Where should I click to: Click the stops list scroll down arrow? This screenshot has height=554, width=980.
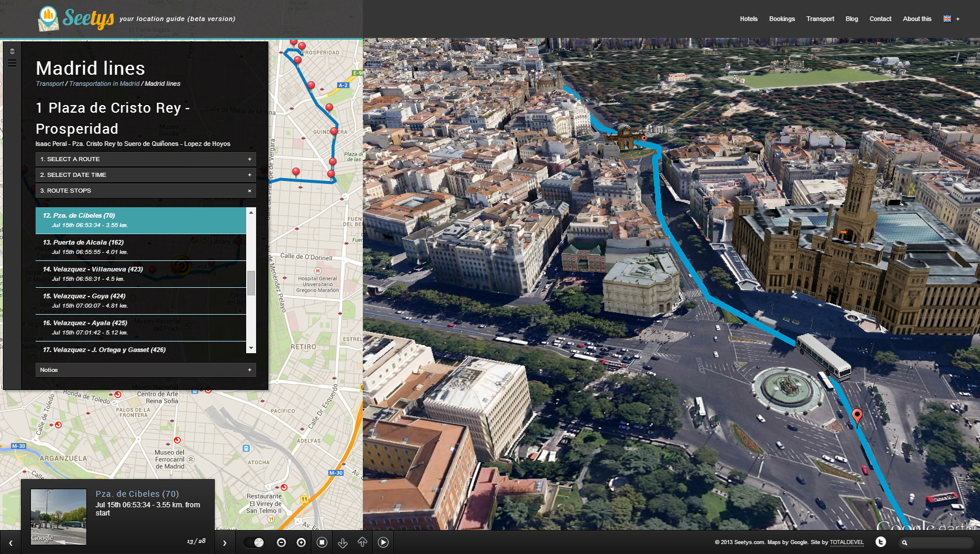251,349
